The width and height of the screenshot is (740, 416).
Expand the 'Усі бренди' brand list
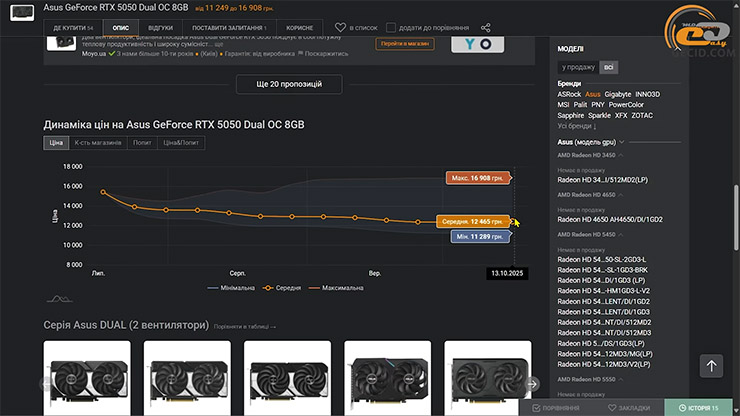pos(577,126)
